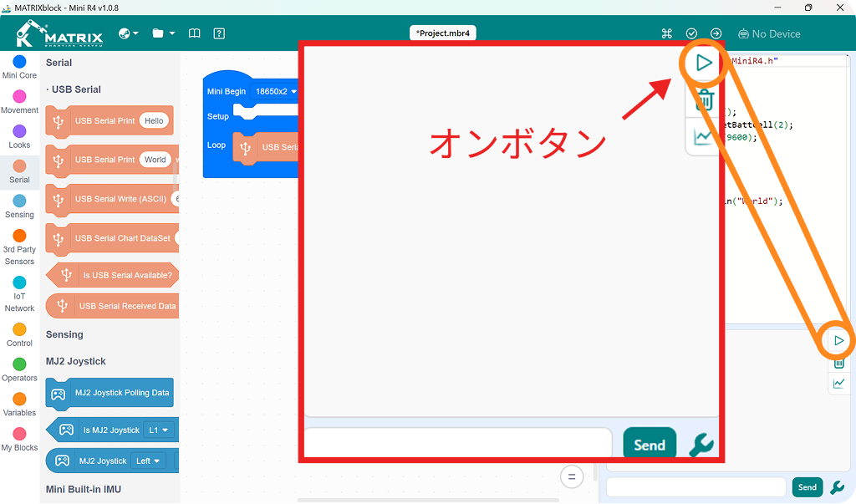Screen dimensions: 856x504
Task: Clear serial monitor with small trash icon
Action: [839, 363]
